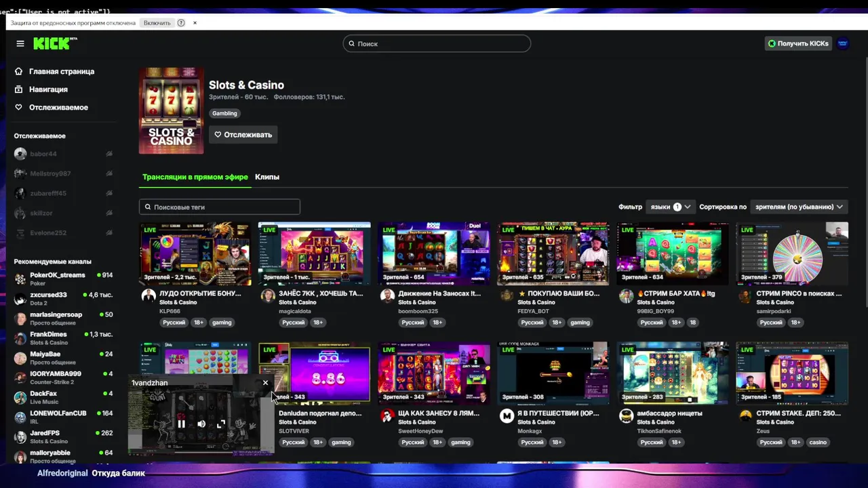Image resolution: width=868 pixels, height=488 pixels.
Task: Open babor44 followed channel
Action: point(64,154)
